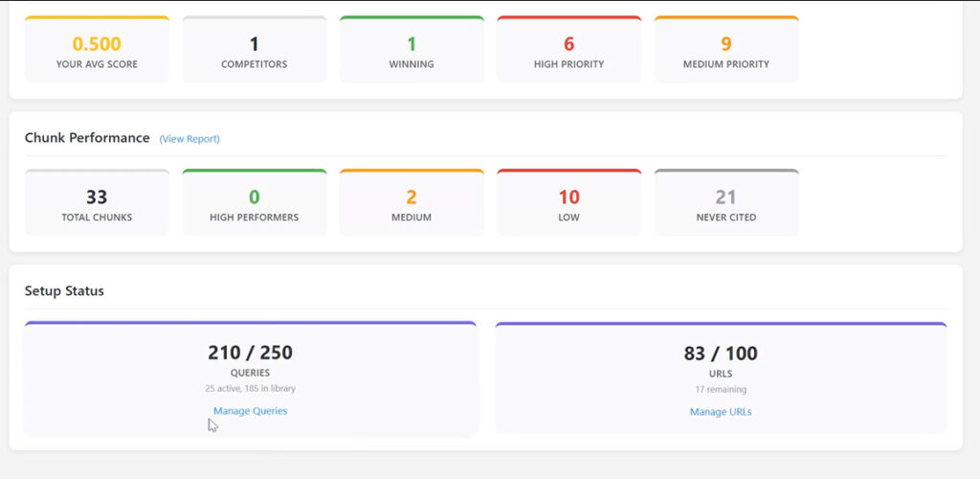980x479 pixels.
Task: Click the Chunk Performance heading
Action: pos(87,138)
